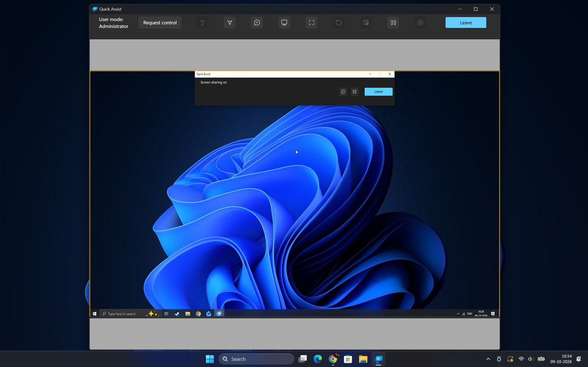588x367 pixels.
Task: Click Quick Assist icon on the remote taskbar
Action: [219, 314]
